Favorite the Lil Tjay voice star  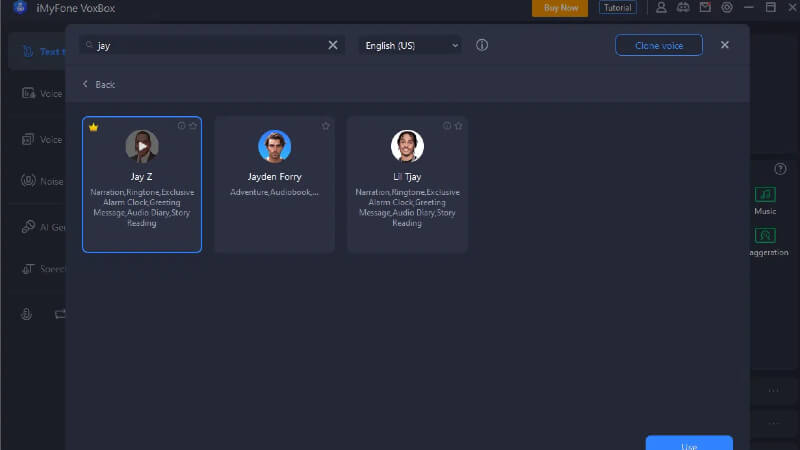pyautogui.click(x=458, y=126)
